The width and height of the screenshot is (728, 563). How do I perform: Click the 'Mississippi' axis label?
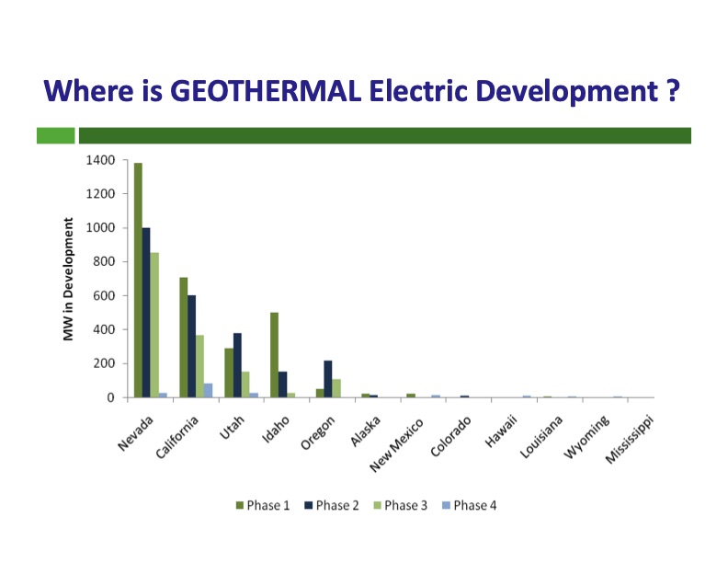pos(630,440)
